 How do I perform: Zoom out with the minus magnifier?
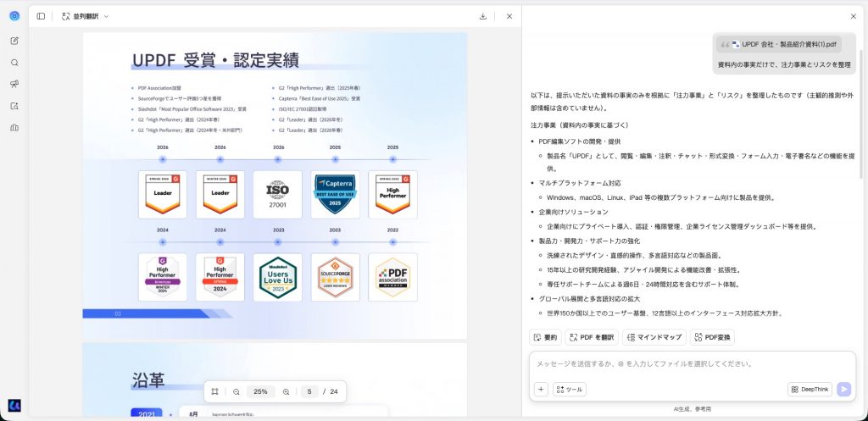click(236, 391)
